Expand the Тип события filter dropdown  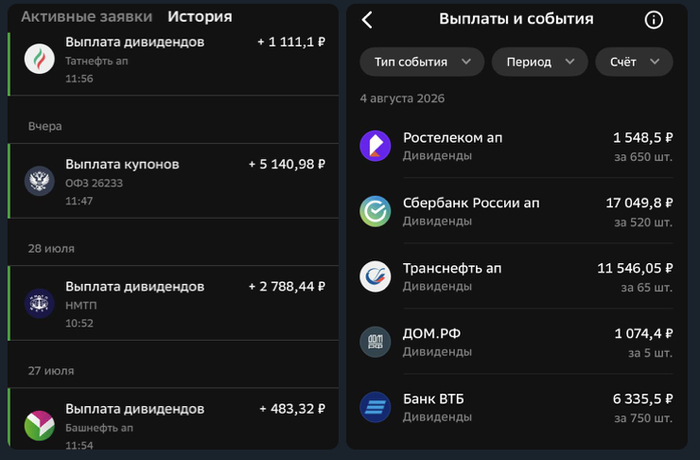coord(422,62)
